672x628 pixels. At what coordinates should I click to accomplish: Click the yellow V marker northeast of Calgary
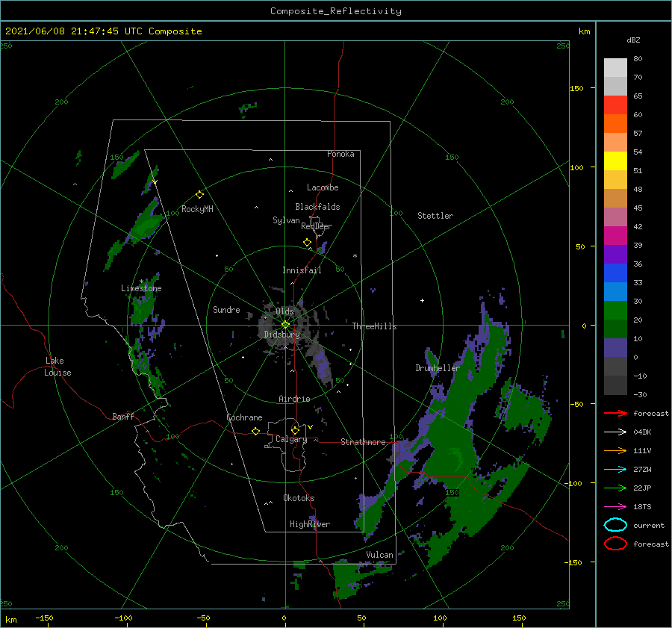(310, 427)
